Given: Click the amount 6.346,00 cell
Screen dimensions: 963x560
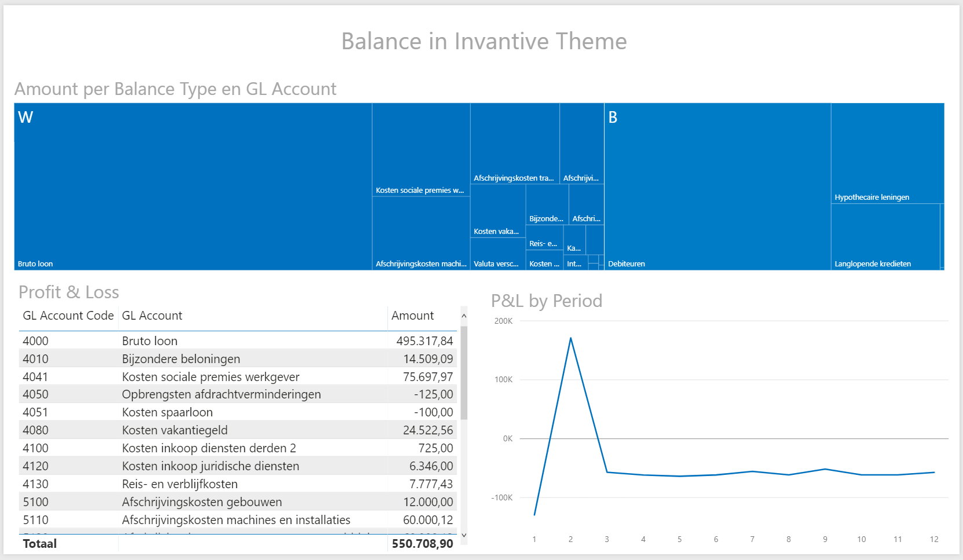Looking at the screenshot, I should pyautogui.click(x=431, y=466).
